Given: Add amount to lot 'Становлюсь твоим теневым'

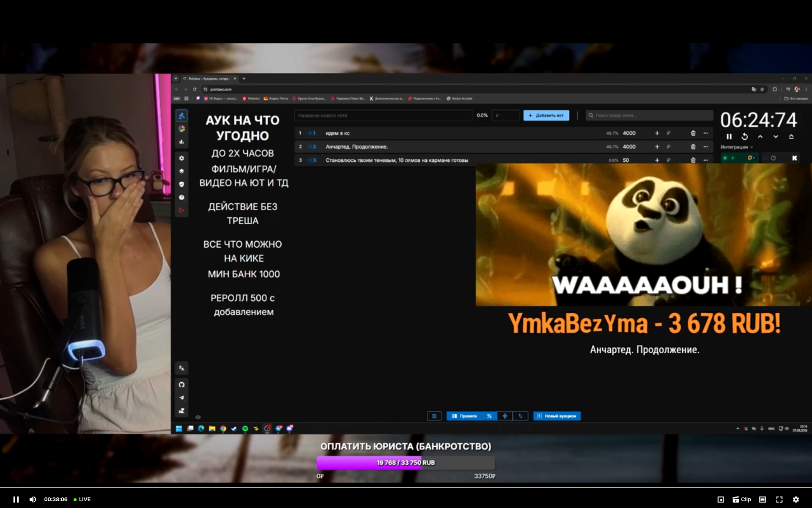Looking at the screenshot, I should 657,160.
